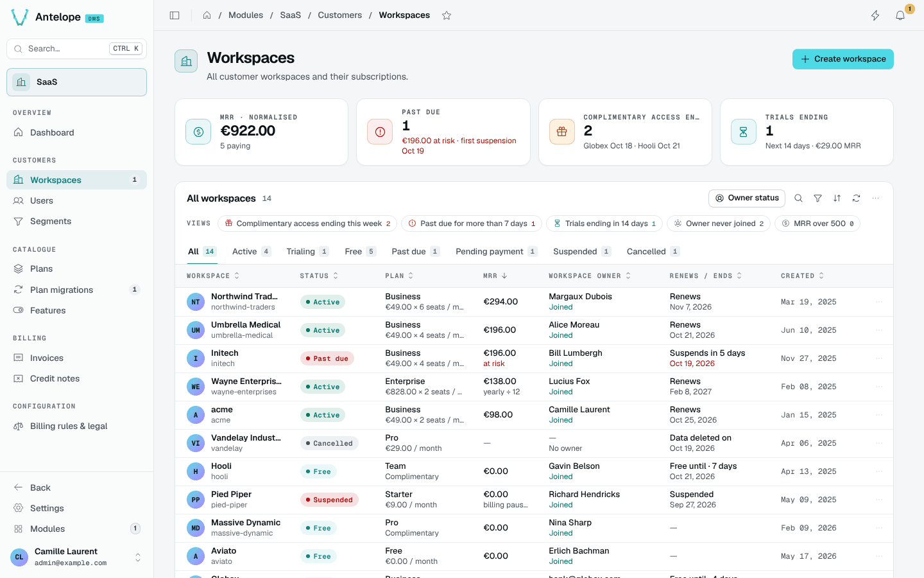The height and width of the screenshot is (578, 924).
Task: Apply MRR over 500 view
Action: [x=817, y=223]
